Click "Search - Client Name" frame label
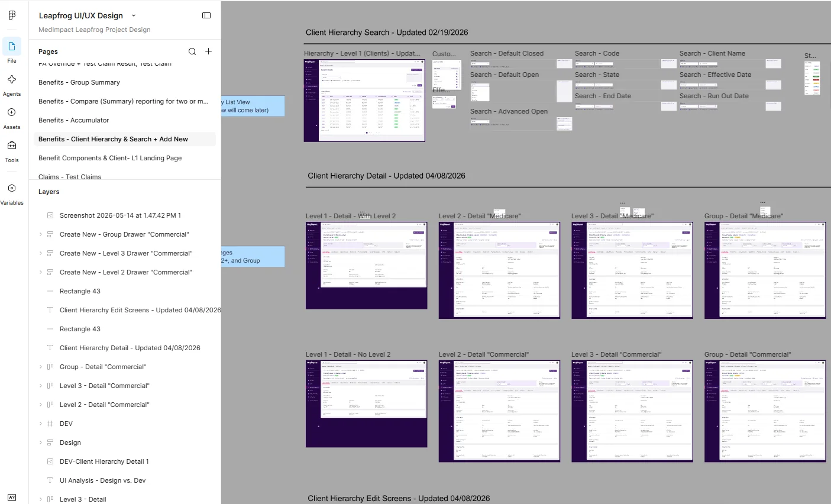The height and width of the screenshot is (504, 831). 712,53
